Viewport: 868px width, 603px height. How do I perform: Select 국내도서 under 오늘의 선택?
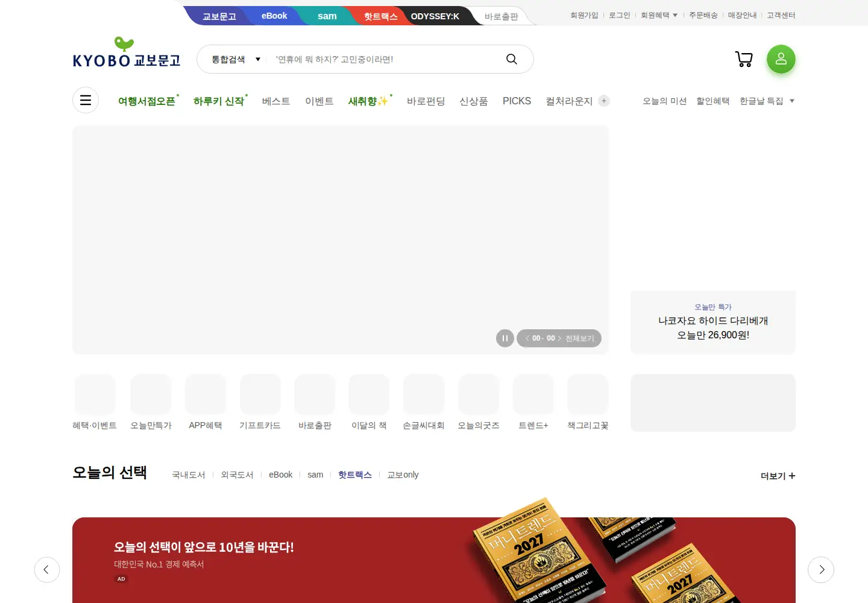(189, 475)
